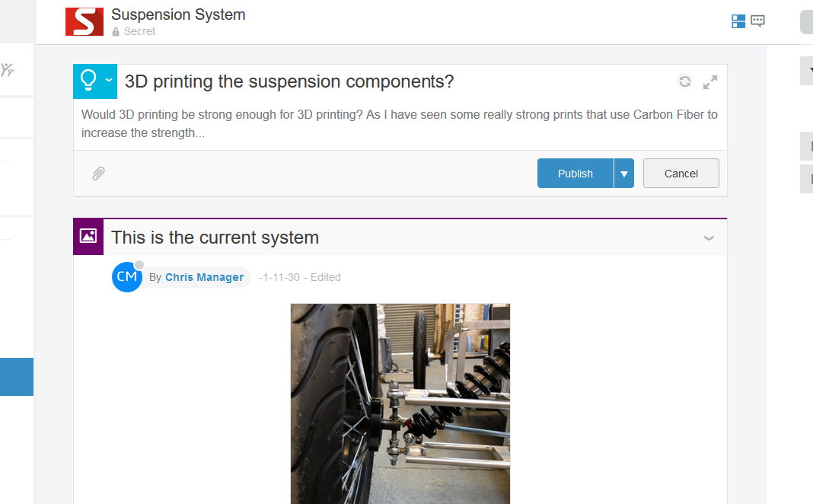This screenshot has width=813, height=504.
Task: Click the 'Suspension System' community title
Action: (x=178, y=14)
